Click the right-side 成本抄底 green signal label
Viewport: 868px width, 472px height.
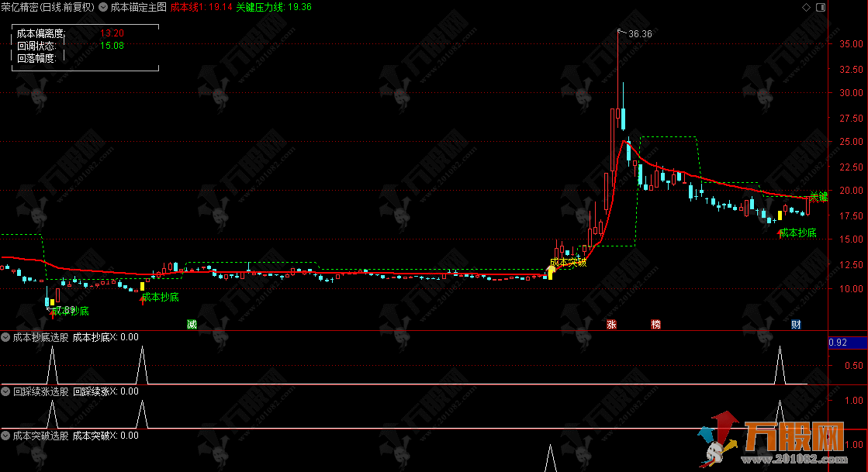[797, 233]
